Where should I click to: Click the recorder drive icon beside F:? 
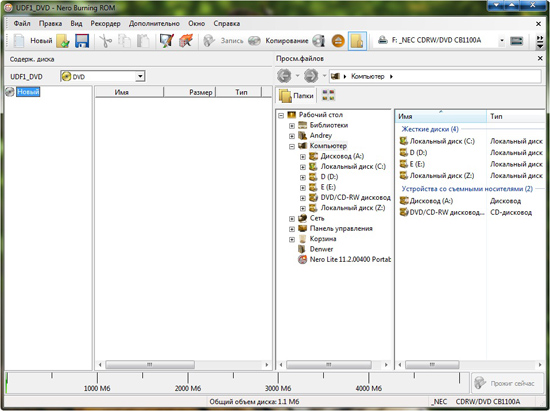coord(382,40)
